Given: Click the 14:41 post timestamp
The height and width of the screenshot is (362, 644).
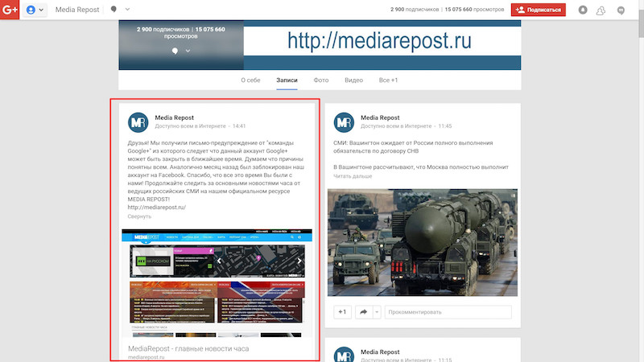Looking at the screenshot, I should tap(239, 126).
